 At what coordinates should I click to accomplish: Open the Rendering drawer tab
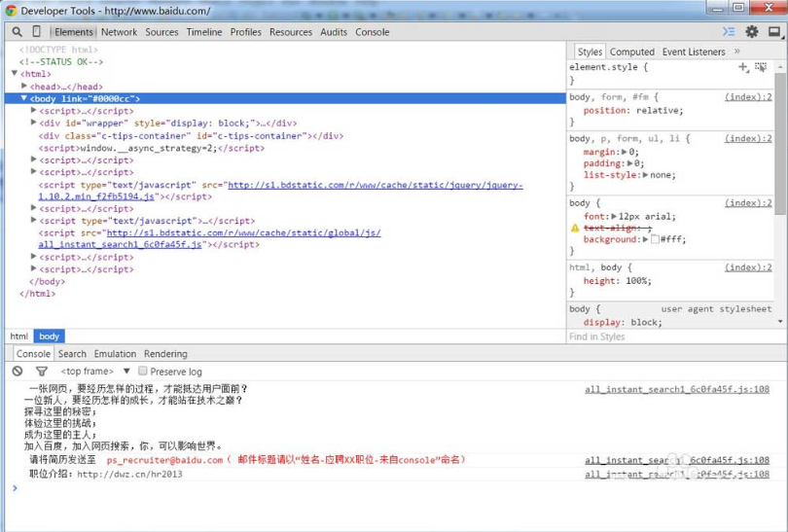coord(165,354)
